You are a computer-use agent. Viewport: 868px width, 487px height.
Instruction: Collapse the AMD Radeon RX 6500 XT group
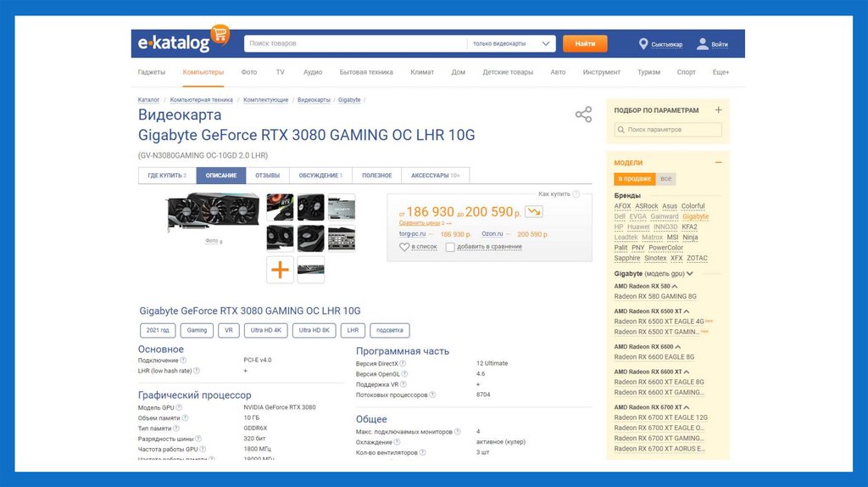(687, 311)
